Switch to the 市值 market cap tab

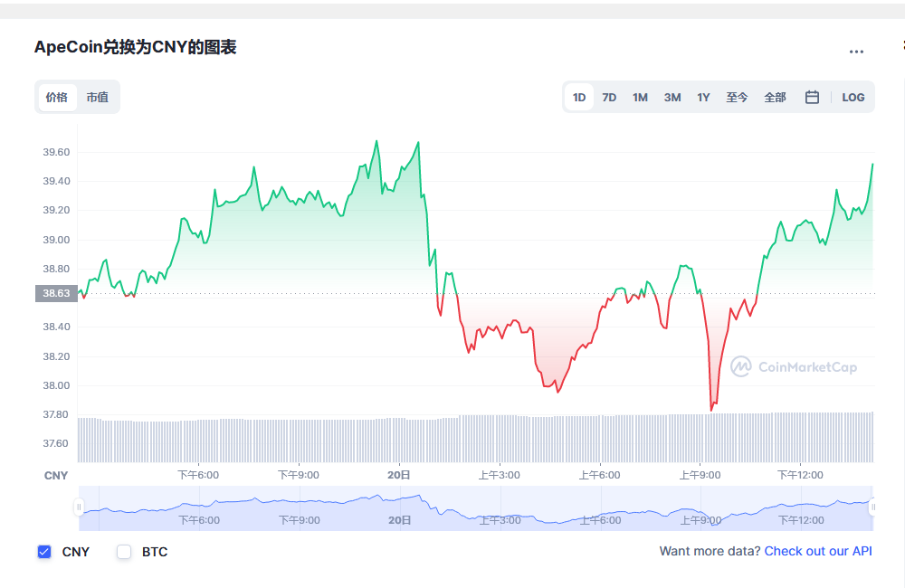[x=98, y=97]
